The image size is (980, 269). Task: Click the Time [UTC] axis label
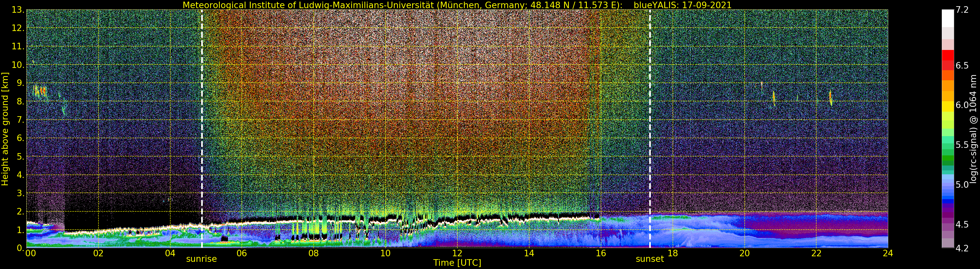(457, 262)
